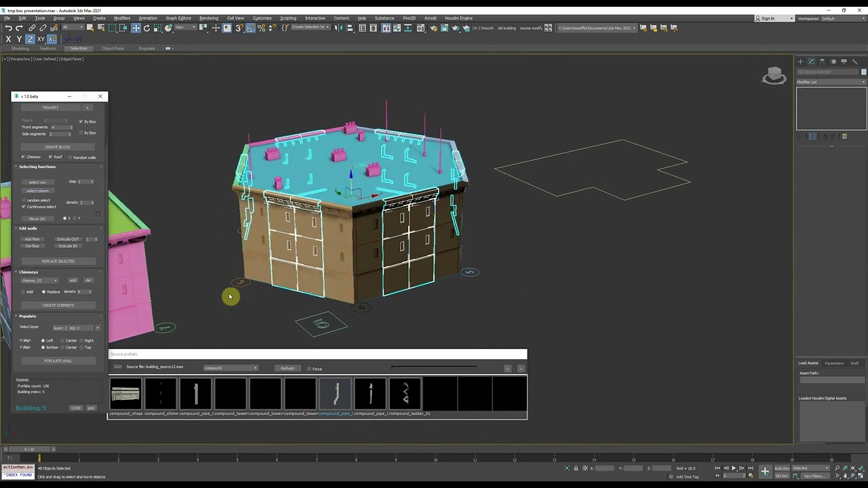Open the Graph Editors menu

(178, 18)
